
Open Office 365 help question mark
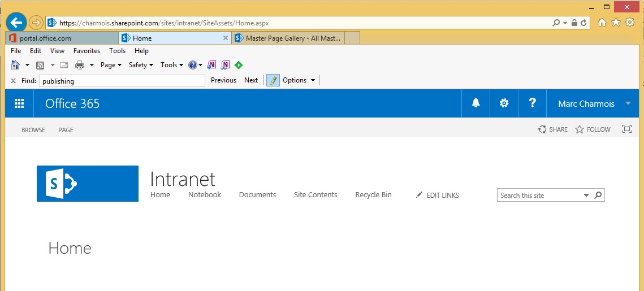pos(532,103)
